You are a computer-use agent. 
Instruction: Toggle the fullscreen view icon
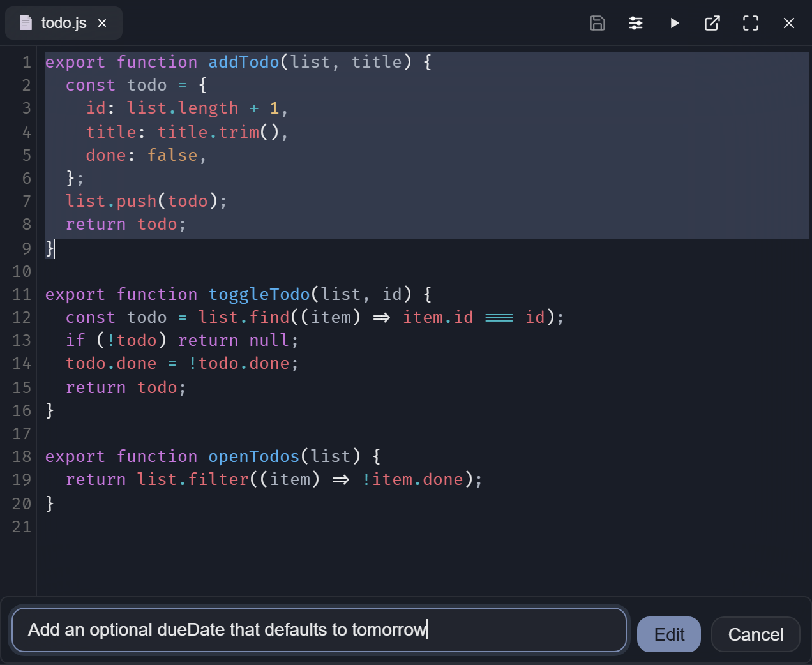751,24
